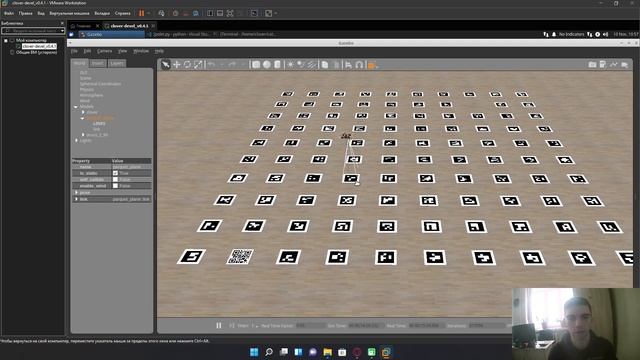
Task: Collapse the Models tree node
Action: coord(76,107)
